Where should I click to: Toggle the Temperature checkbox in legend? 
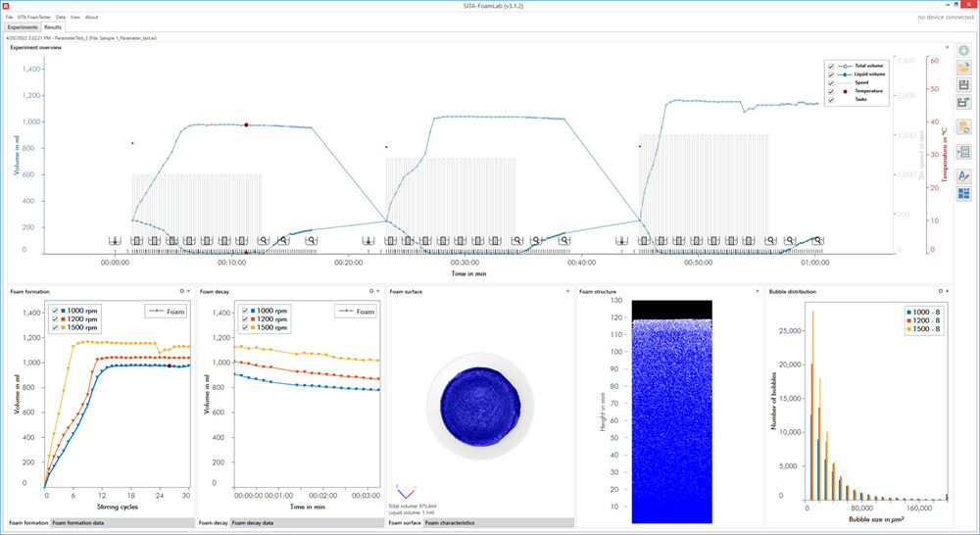[831, 91]
